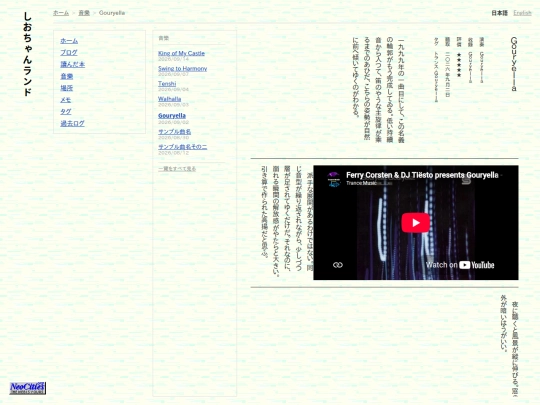Click ホーム in the breadcrumb

pos(61,13)
